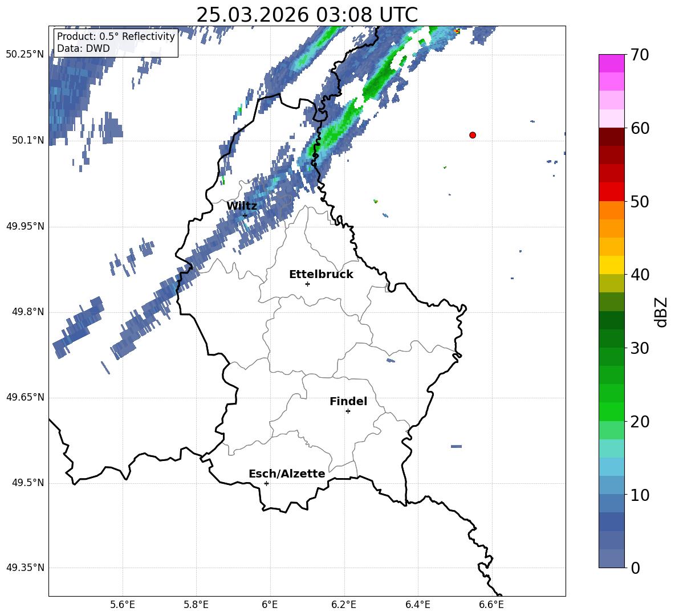Pick the bright green colorbar segment above 20
Image resolution: width=675 pixels, height=616 pixels.
tap(611, 411)
